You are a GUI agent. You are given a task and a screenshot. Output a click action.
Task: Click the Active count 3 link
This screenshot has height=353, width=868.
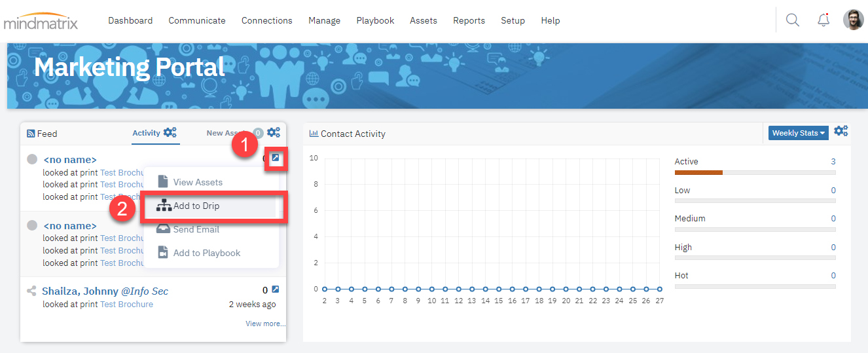point(833,161)
